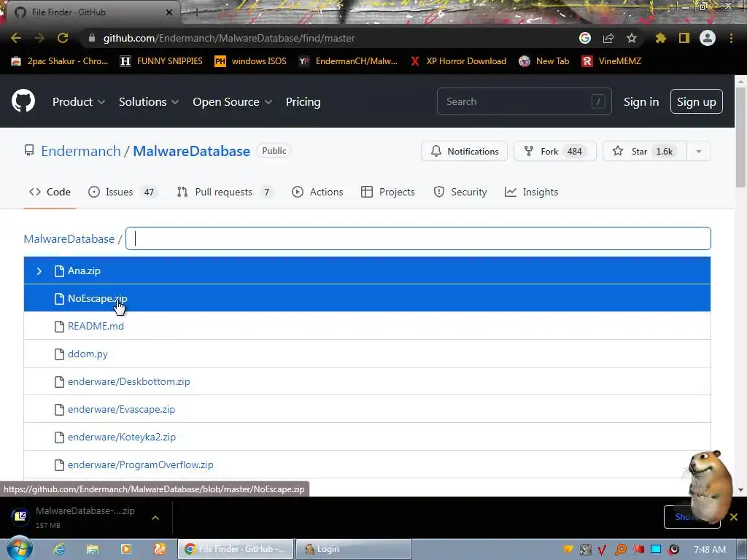Switch to the Login taskbar window
Screen dimensions: 747x560
coord(354,549)
